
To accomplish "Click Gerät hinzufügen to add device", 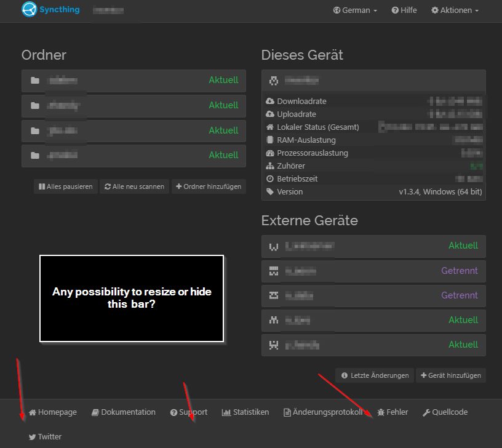I will (451, 375).
